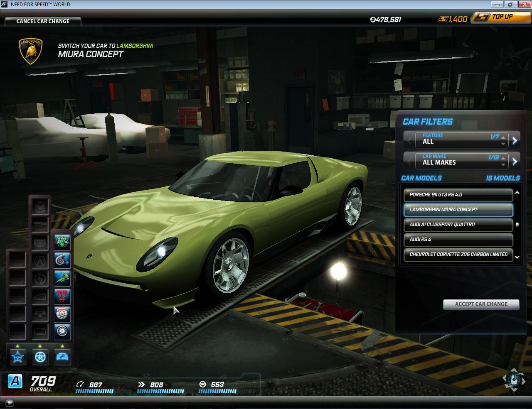
Task: Select Audi RS 4 model
Action: click(458, 240)
